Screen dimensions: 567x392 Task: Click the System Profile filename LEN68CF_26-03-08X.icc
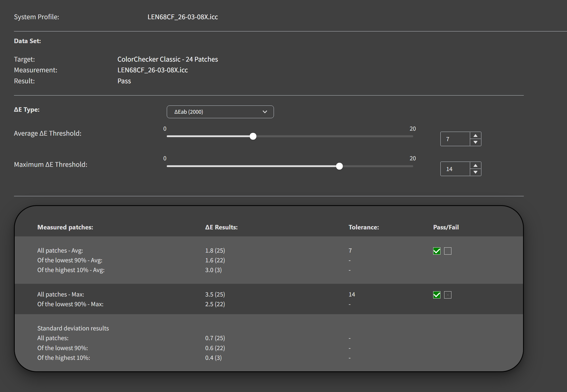183,17
